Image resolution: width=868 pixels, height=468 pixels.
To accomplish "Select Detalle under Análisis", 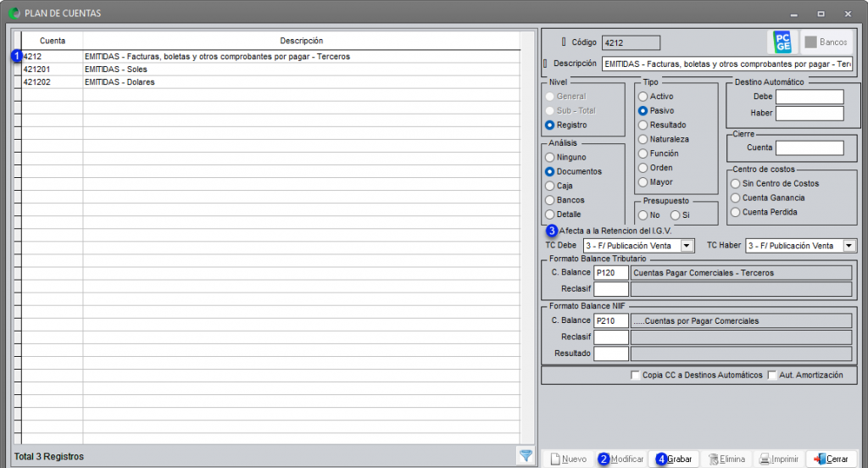I will point(549,214).
